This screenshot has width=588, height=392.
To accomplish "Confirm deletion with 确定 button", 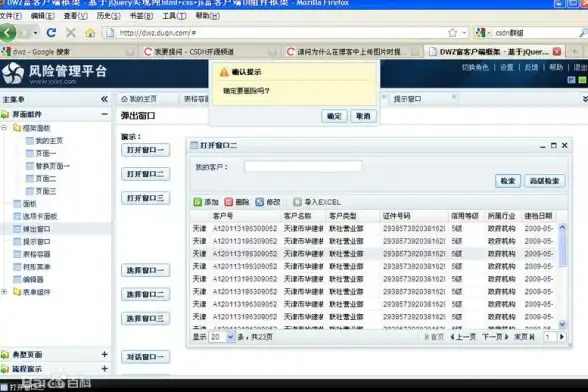I will click(x=334, y=116).
